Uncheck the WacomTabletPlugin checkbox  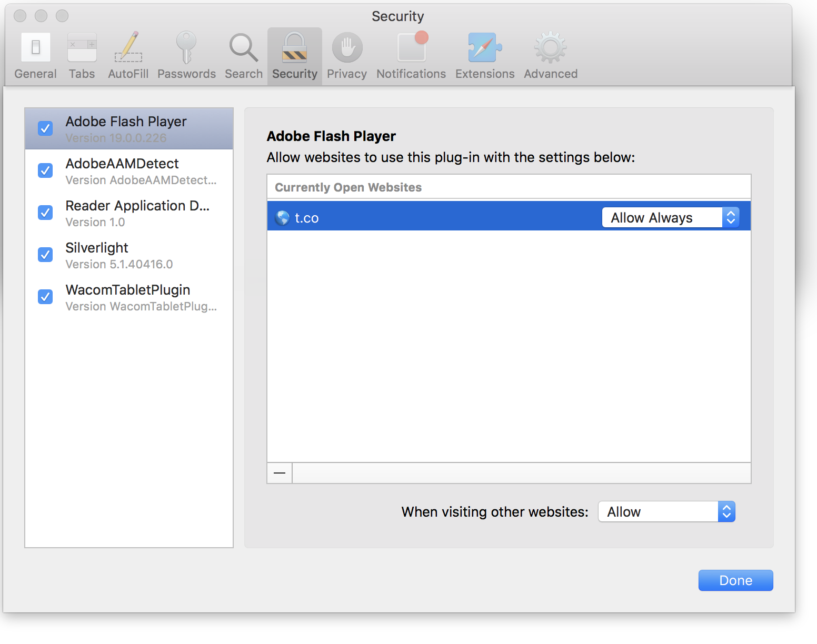click(x=45, y=297)
